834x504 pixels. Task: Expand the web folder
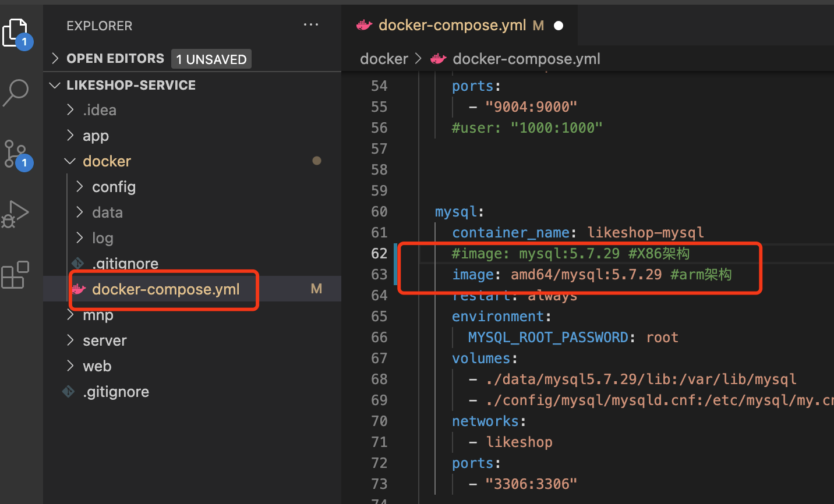(x=70, y=366)
